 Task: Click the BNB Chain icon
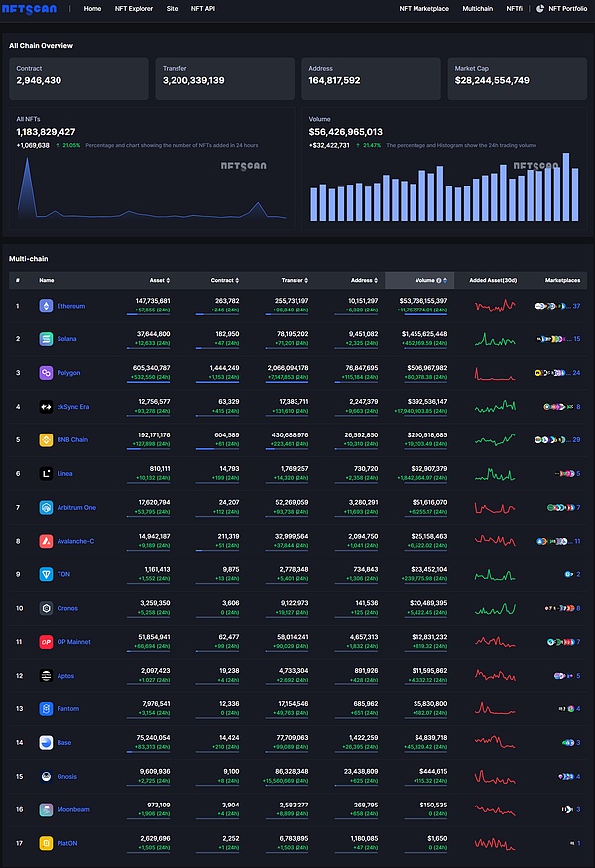coord(46,439)
